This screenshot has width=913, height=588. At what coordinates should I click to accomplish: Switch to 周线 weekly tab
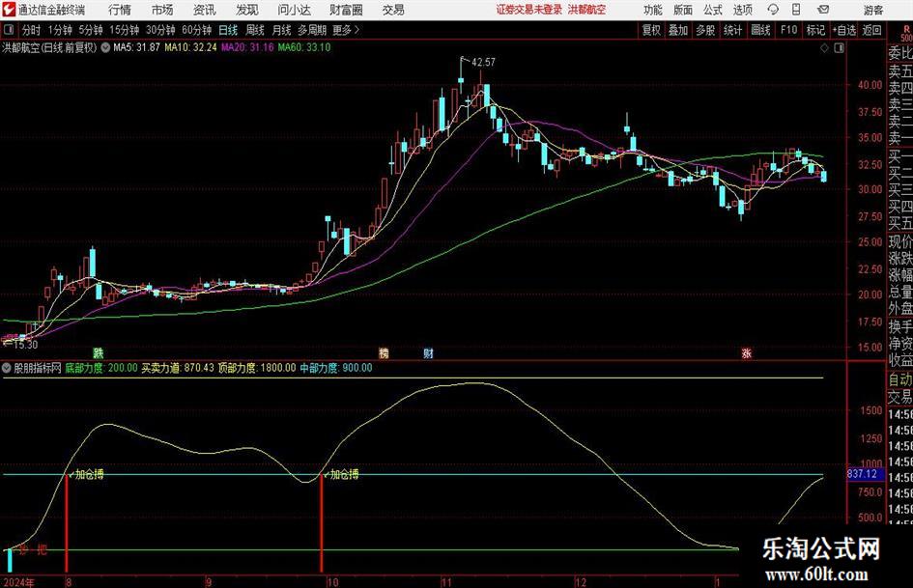tap(254, 30)
